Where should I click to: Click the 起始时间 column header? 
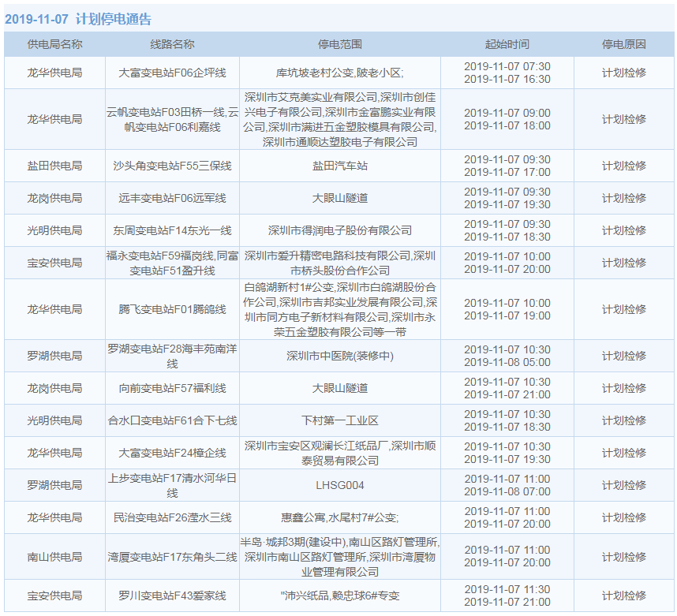pyautogui.click(x=507, y=44)
